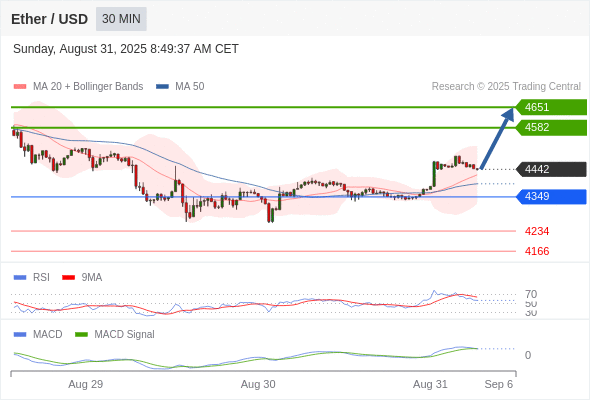590x400 pixels.
Task: Click the 30 MIN timeframe badge
Action: (x=121, y=19)
